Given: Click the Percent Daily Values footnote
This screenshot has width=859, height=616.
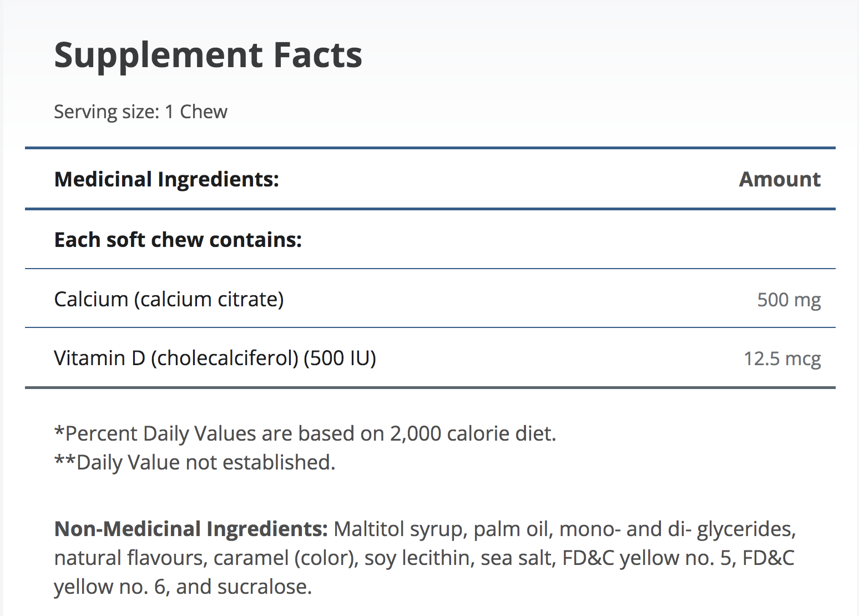Looking at the screenshot, I should 305,433.
